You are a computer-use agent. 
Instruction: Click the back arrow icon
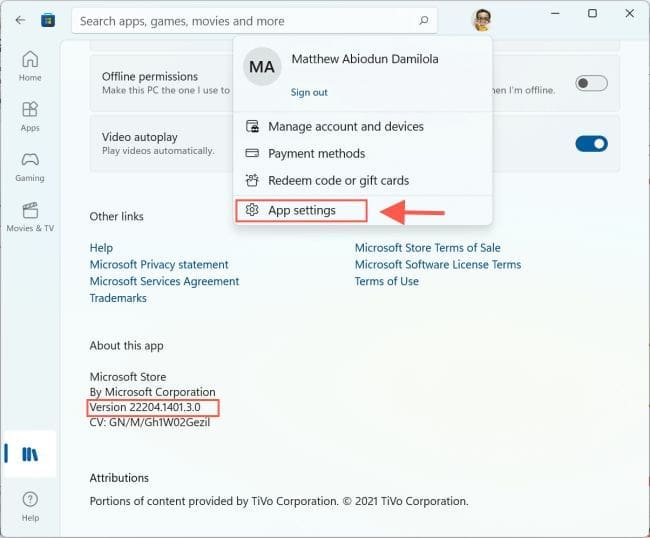(x=20, y=20)
